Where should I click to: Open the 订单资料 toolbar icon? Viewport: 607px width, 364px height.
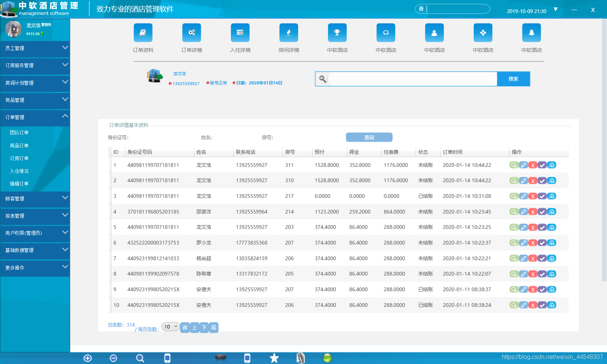pos(143,33)
